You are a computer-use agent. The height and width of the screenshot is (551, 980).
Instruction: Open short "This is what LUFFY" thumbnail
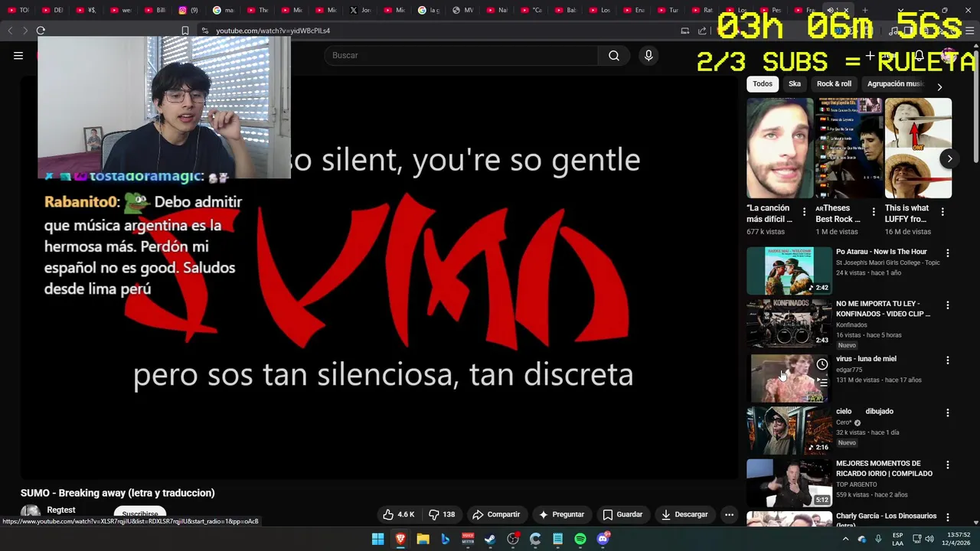click(918, 148)
